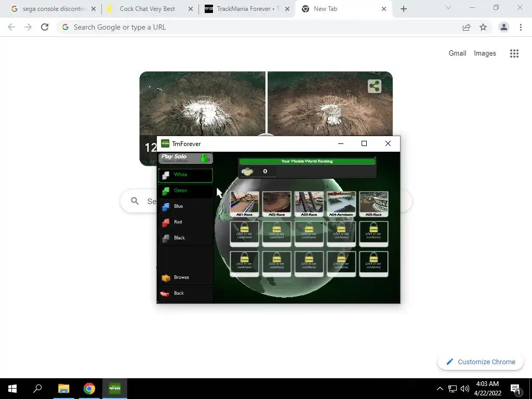Viewport: 532px width, 399px height.
Task: Open the A03-Race track thumbnail
Action: point(309,204)
